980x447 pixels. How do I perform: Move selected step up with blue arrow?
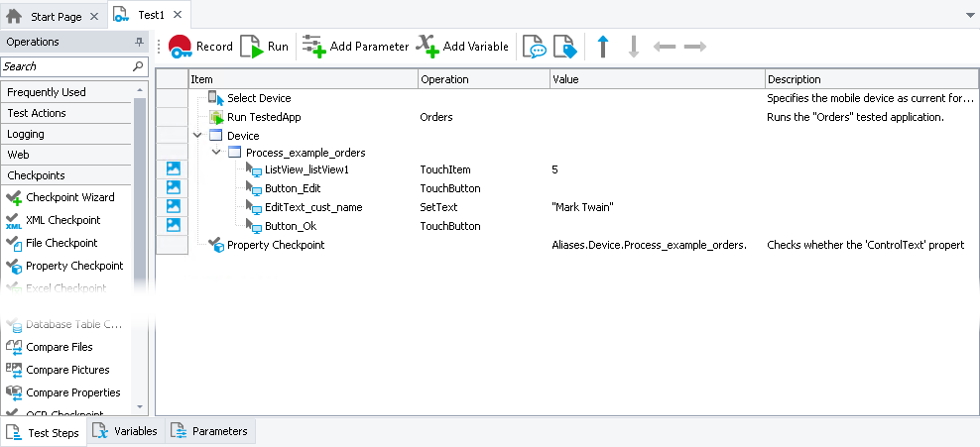[x=602, y=47]
